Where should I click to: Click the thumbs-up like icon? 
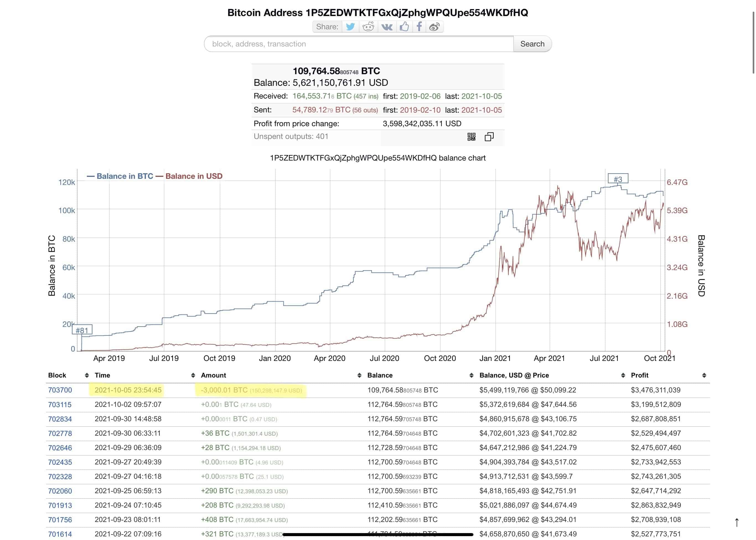tap(404, 27)
